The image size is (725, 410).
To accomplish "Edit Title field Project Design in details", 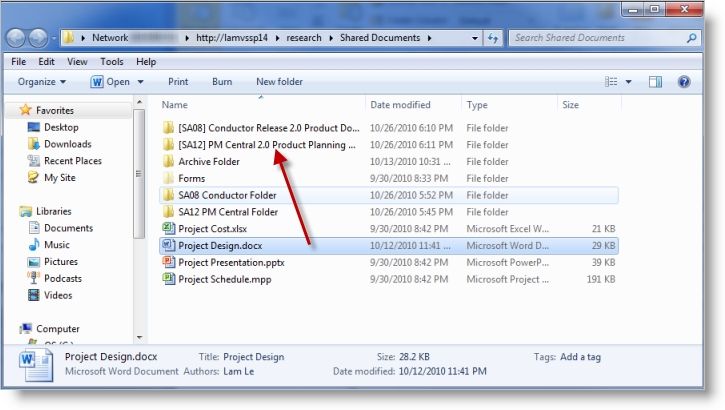I will click(x=253, y=357).
